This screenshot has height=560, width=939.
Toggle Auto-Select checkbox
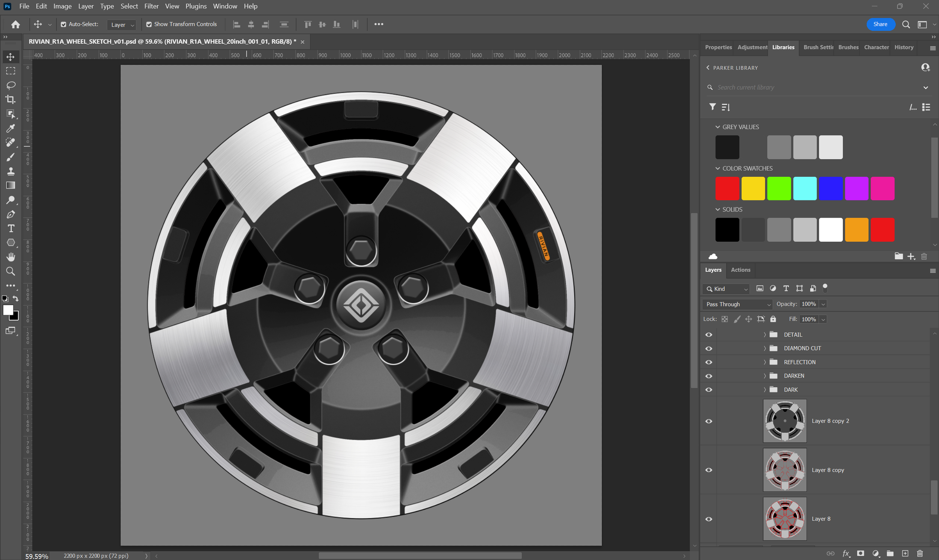[x=63, y=24]
